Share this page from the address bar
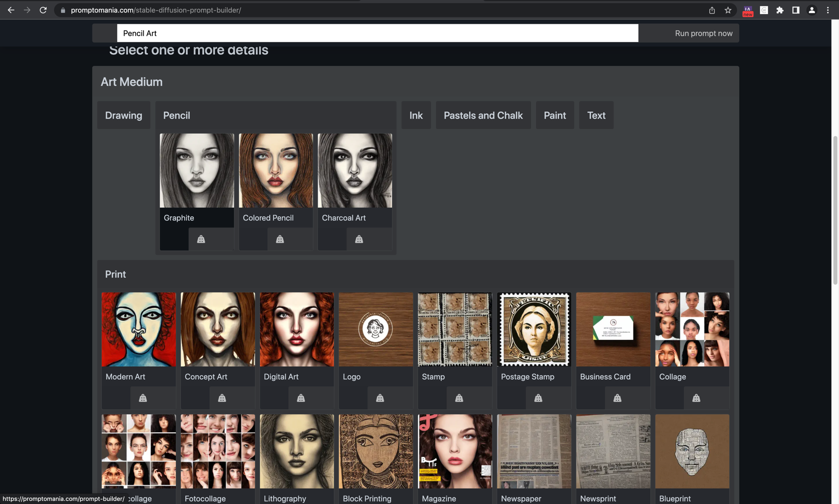The width and height of the screenshot is (839, 504). 712,10
